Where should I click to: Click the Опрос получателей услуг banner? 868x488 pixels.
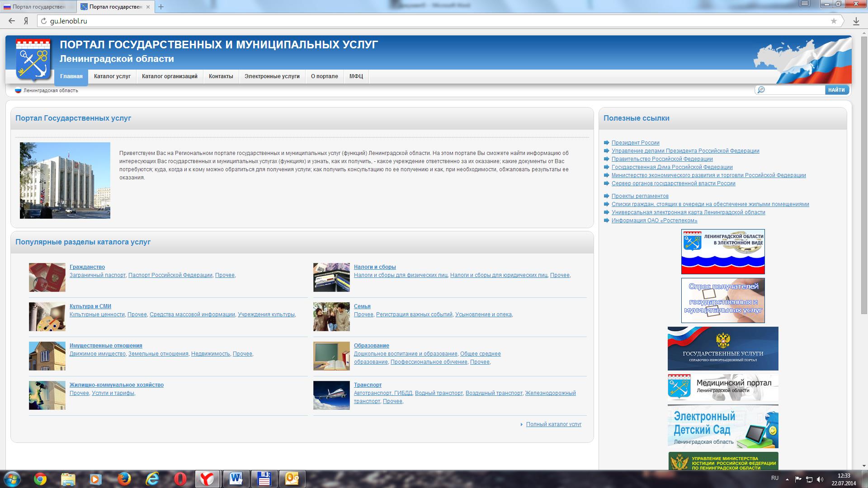coord(723,300)
